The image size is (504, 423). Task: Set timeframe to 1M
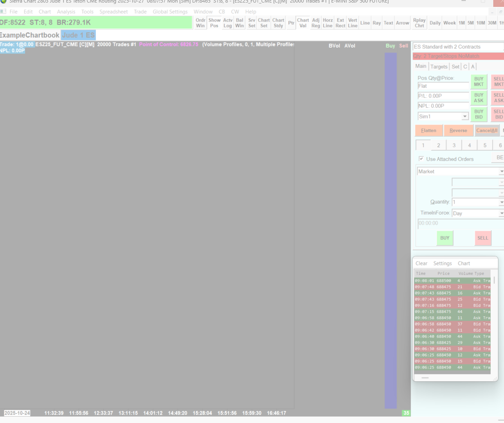(x=461, y=23)
